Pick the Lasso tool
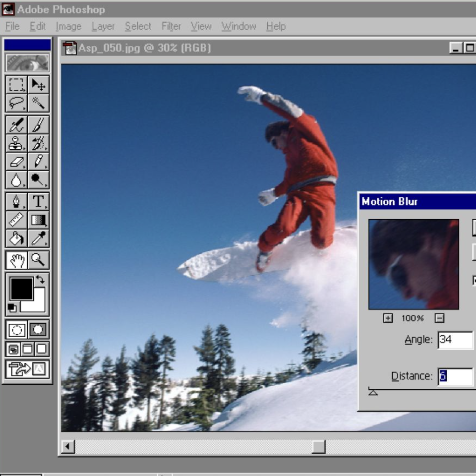Viewport: 476px width, 476px height. click(x=16, y=103)
